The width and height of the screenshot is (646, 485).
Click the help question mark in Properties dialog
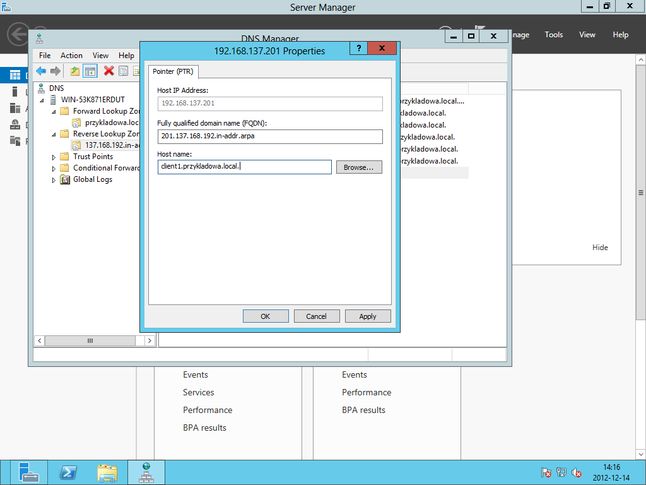pos(359,48)
